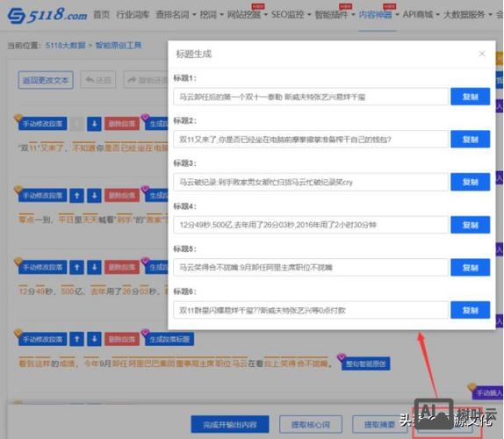Move the 零点一到 paragraph down with arrow
The width and height of the screenshot is (504, 439).
[x=94, y=196]
